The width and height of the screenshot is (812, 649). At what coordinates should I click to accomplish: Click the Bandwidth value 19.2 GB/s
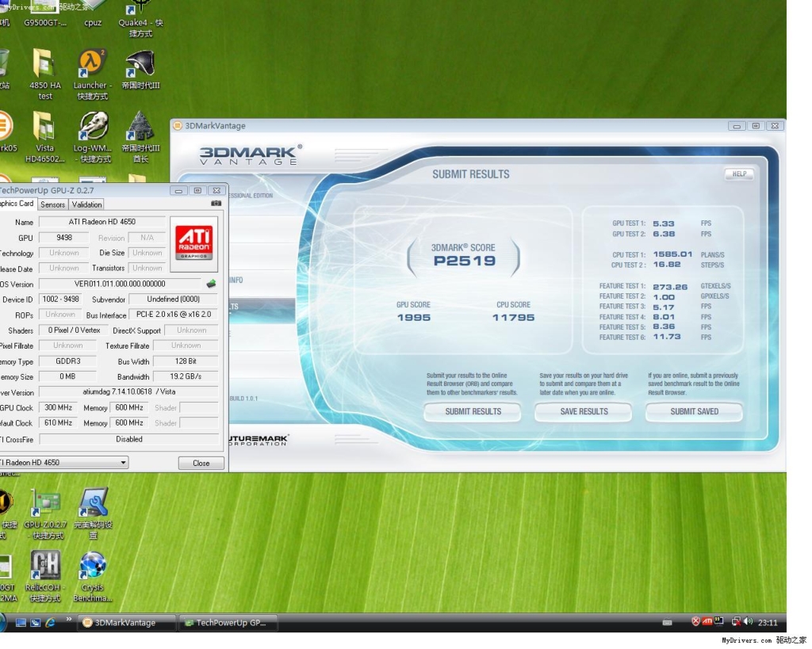[186, 376]
